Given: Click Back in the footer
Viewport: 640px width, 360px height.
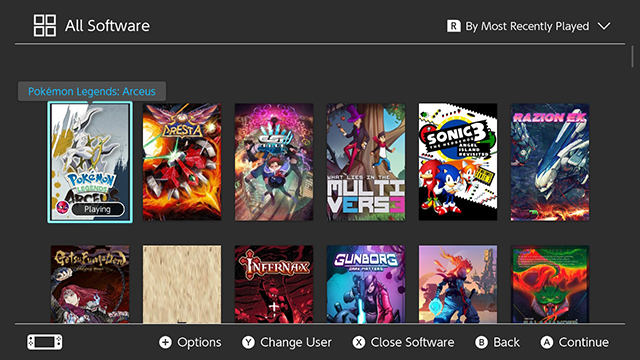Looking at the screenshot, I should (507, 342).
